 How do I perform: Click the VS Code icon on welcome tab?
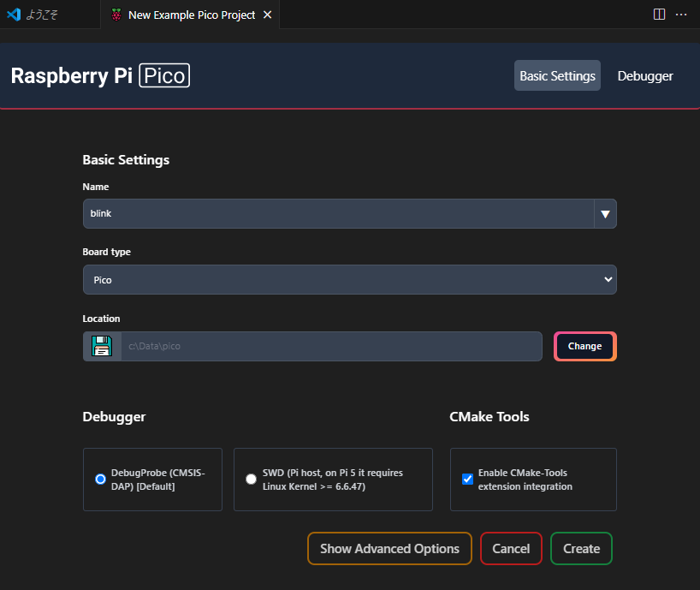[x=14, y=15]
